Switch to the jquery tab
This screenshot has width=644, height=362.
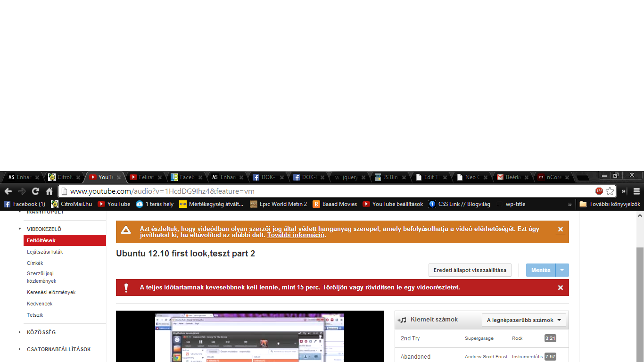350,177
